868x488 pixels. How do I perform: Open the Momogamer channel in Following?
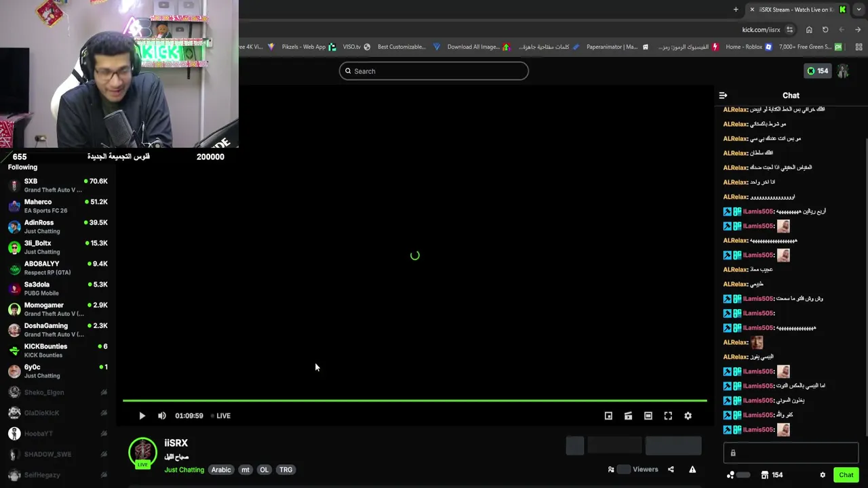point(58,309)
